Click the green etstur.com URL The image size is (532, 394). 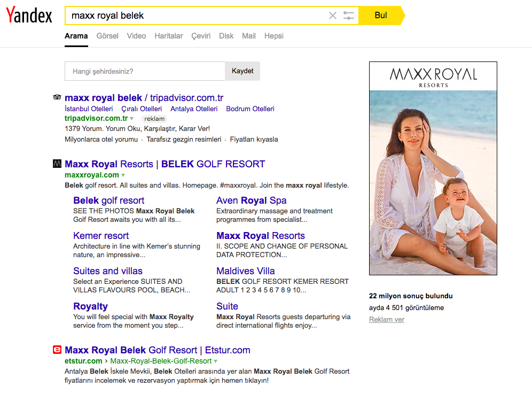83,361
